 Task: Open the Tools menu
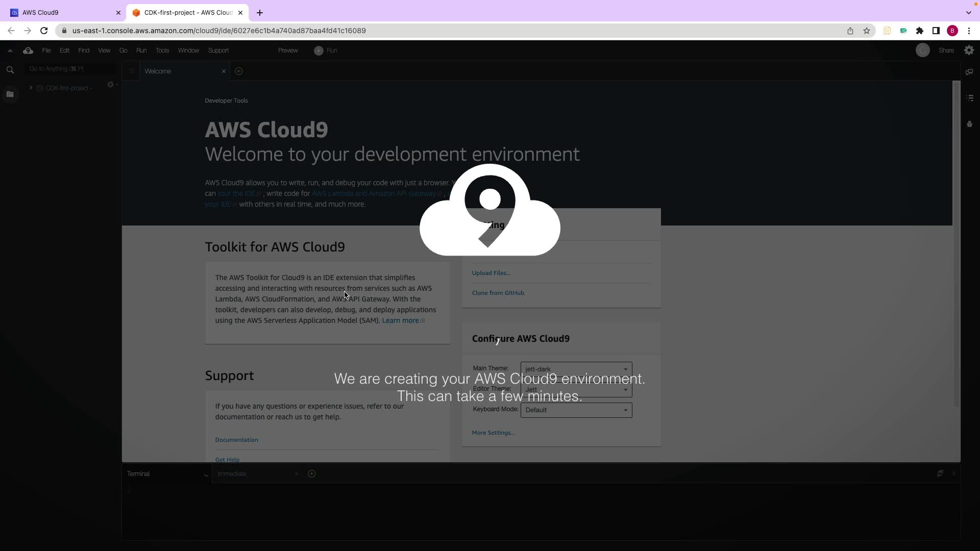[162, 51]
